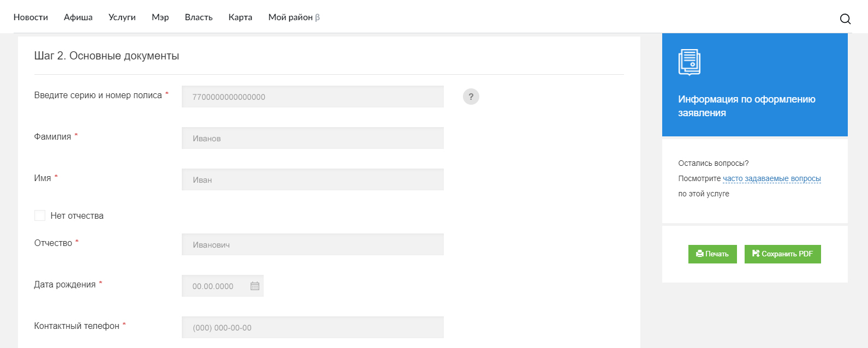Open the "Услуги" menu item
Image resolution: width=868 pixels, height=348 pixels.
[x=122, y=17]
